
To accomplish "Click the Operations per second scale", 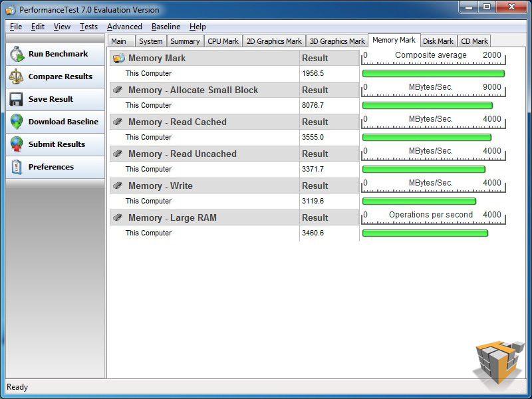I will (x=434, y=217).
